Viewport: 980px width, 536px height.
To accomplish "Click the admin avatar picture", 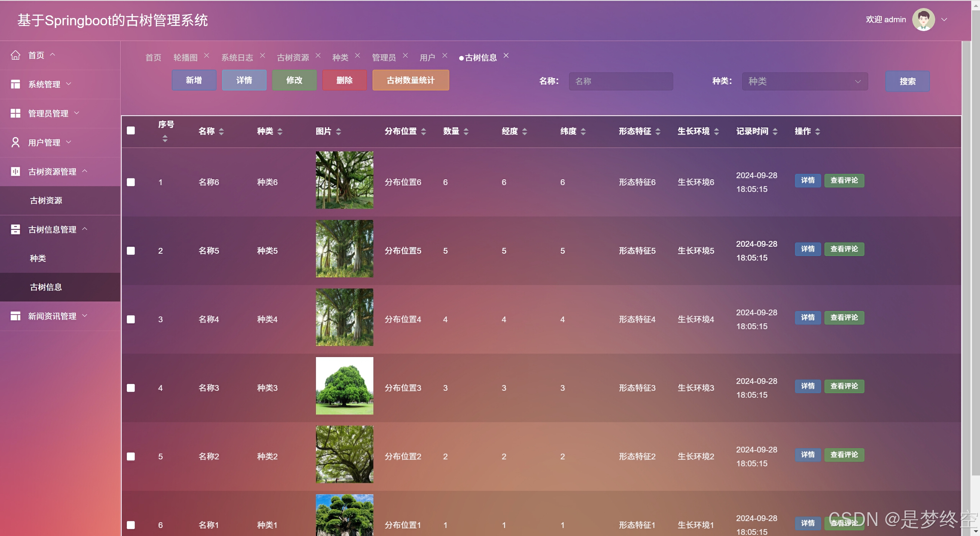I will [923, 20].
